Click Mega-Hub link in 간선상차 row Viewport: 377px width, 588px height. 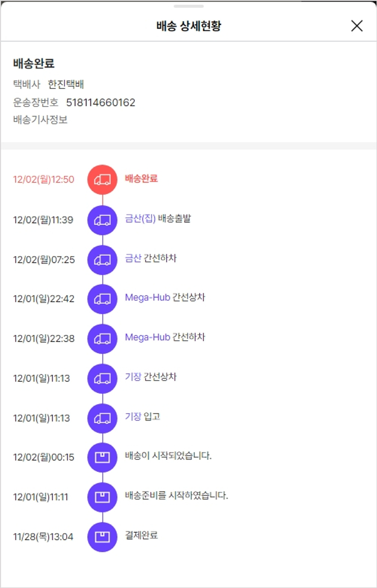point(147,298)
